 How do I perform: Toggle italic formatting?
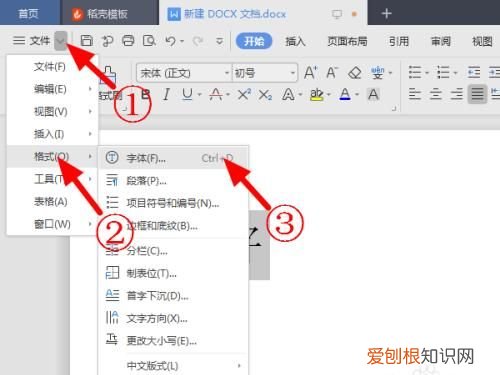point(166,95)
